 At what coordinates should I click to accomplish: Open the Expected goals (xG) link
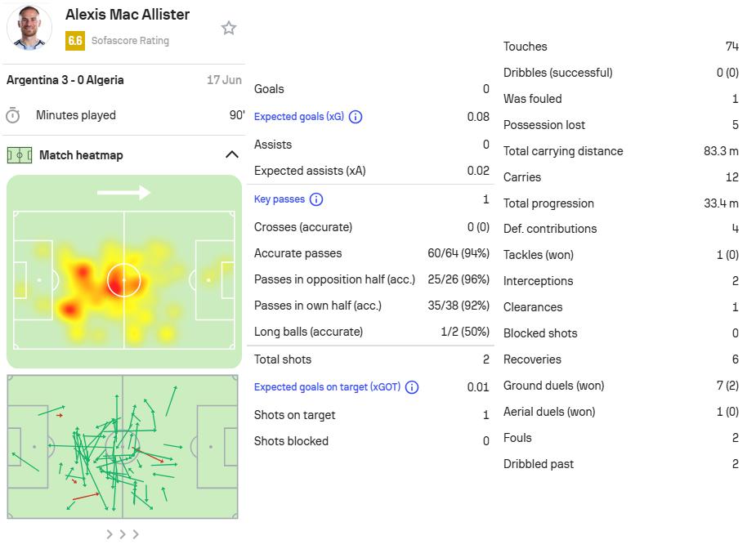pos(299,117)
